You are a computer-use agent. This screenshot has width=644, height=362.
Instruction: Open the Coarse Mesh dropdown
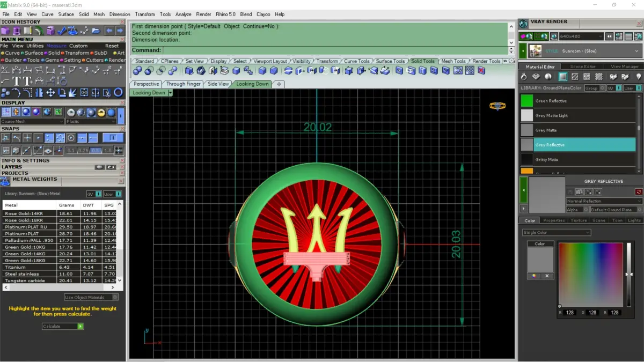[32, 122]
